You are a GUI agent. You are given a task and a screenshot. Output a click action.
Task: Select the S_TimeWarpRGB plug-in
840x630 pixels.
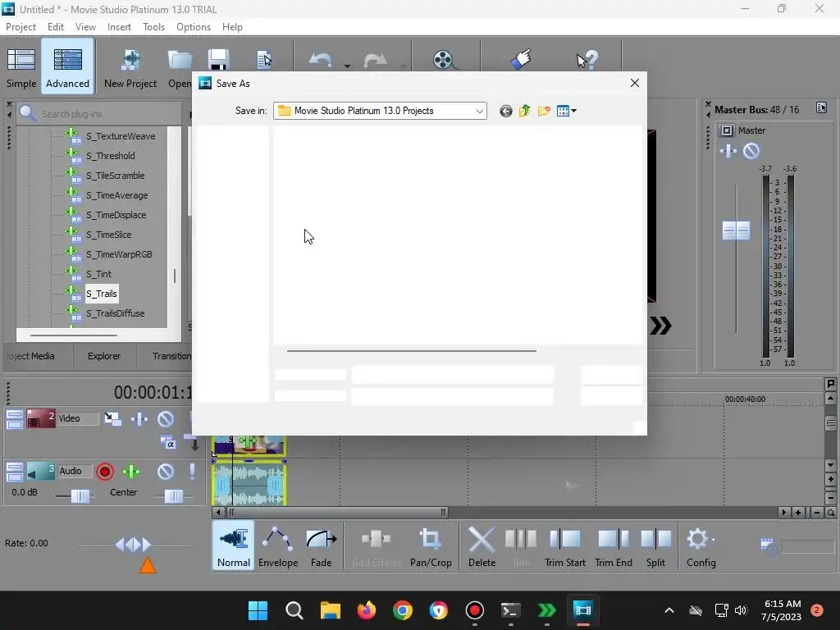tap(119, 254)
